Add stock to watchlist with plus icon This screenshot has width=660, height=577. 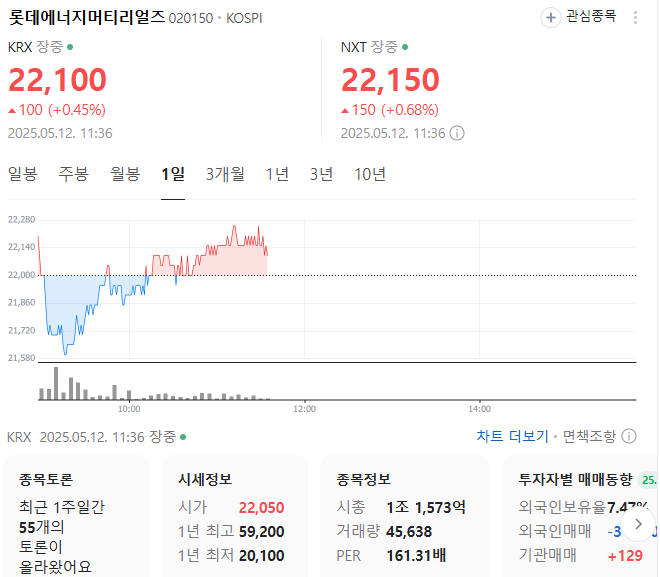pyautogui.click(x=551, y=18)
